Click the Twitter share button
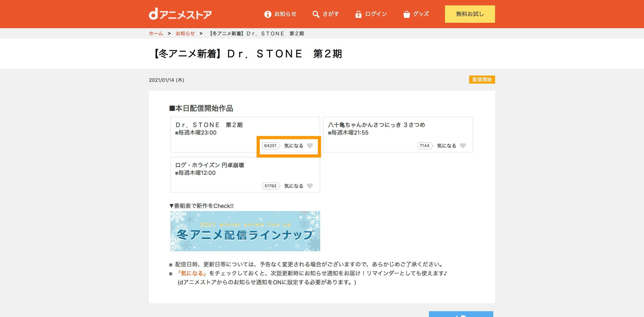This screenshot has height=317, width=644. [461, 314]
